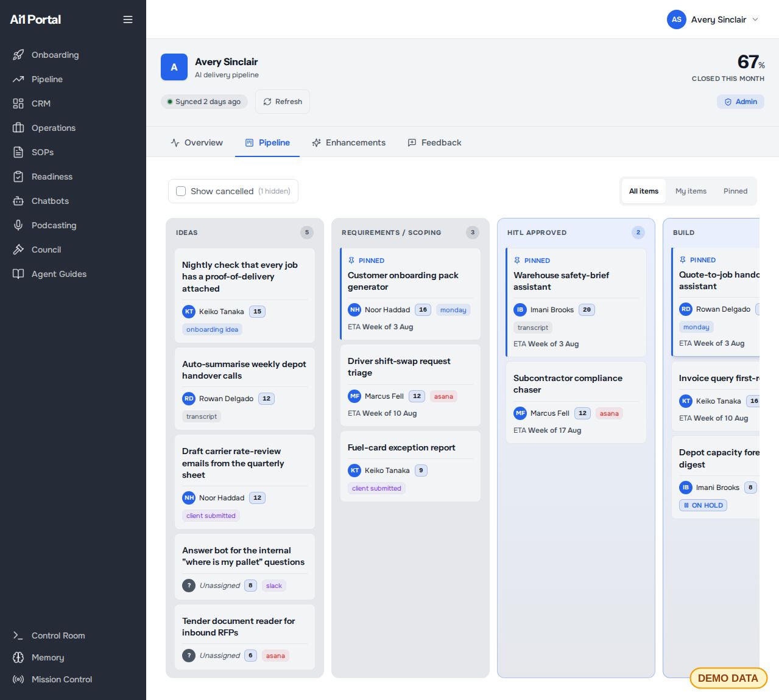Switch filter to Pinned
This screenshot has width=779, height=700.
pos(735,191)
